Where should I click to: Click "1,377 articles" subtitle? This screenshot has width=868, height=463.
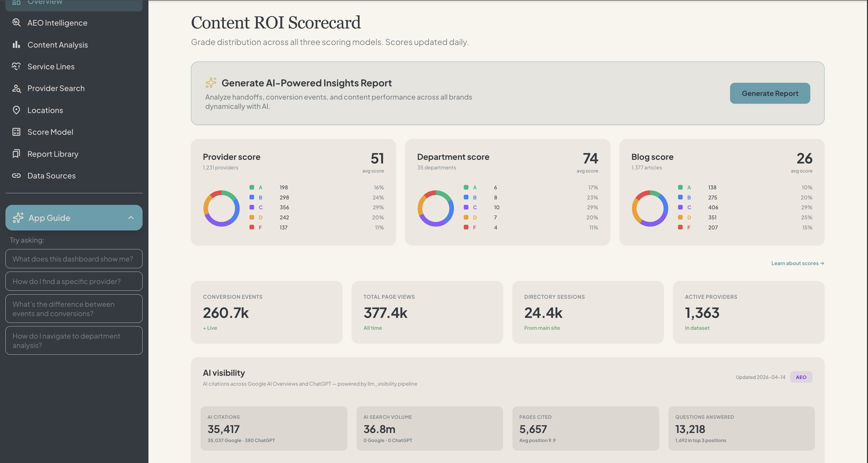(x=646, y=167)
